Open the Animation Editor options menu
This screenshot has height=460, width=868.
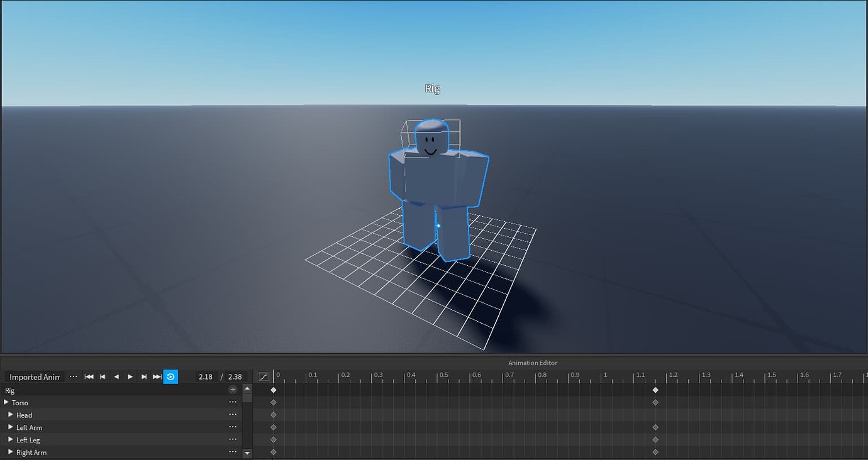[74, 376]
